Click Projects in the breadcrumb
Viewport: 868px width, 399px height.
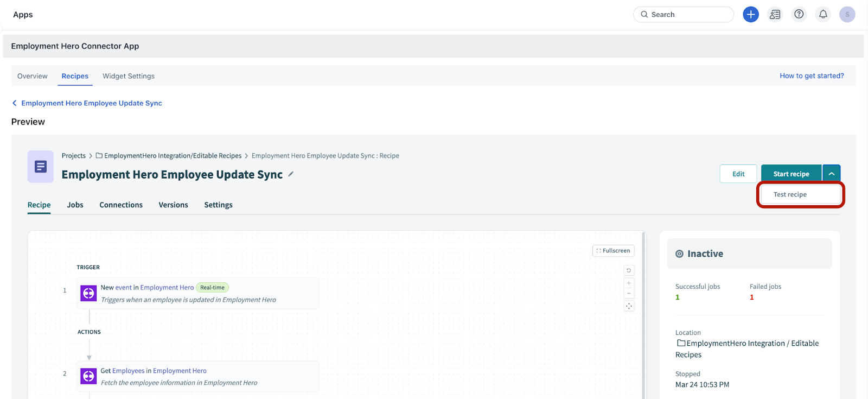pos(74,156)
